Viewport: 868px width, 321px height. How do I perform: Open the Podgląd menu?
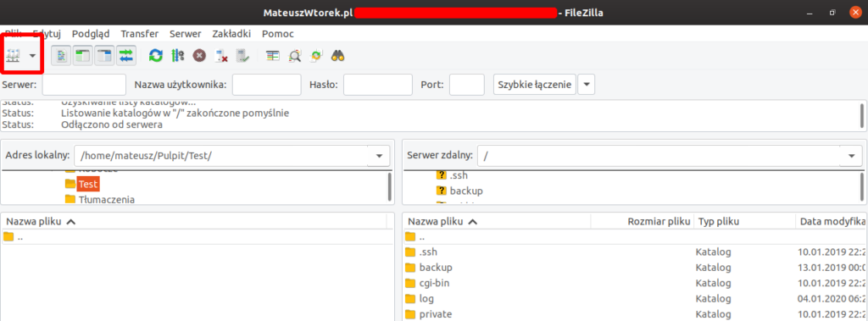coord(91,34)
